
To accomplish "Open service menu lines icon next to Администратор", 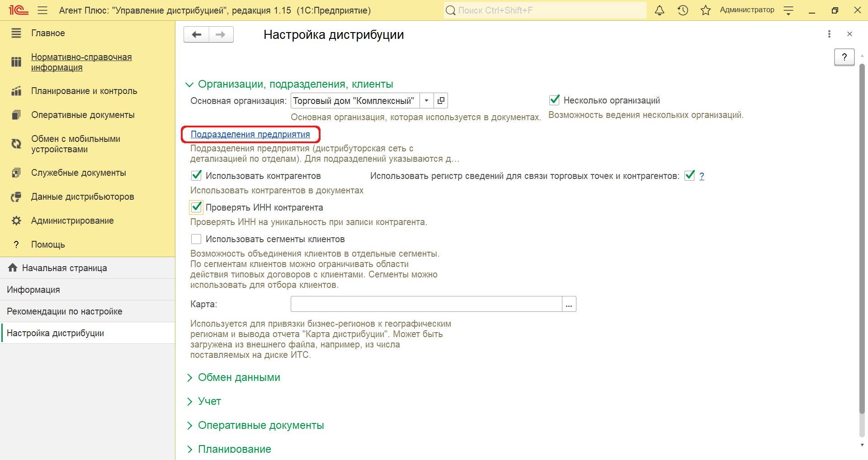I will (x=789, y=10).
